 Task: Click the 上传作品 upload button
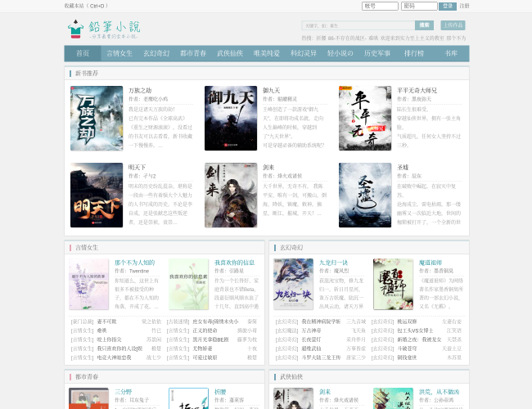point(453,25)
